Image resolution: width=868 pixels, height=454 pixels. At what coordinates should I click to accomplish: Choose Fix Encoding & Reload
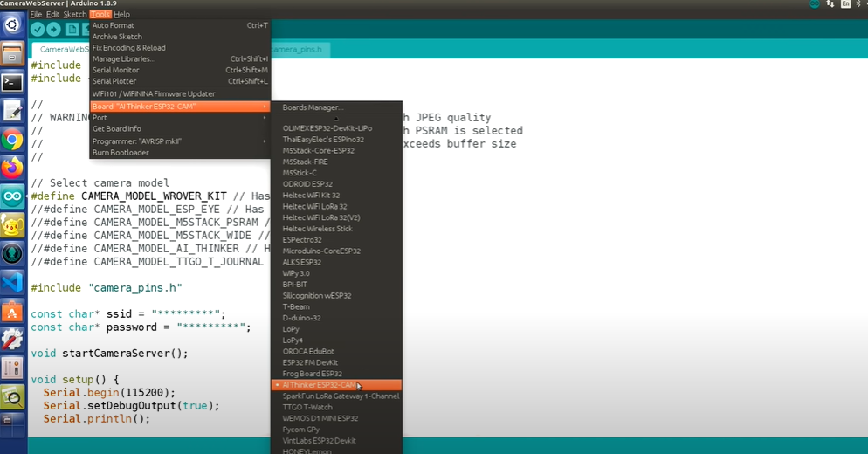[180, 48]
